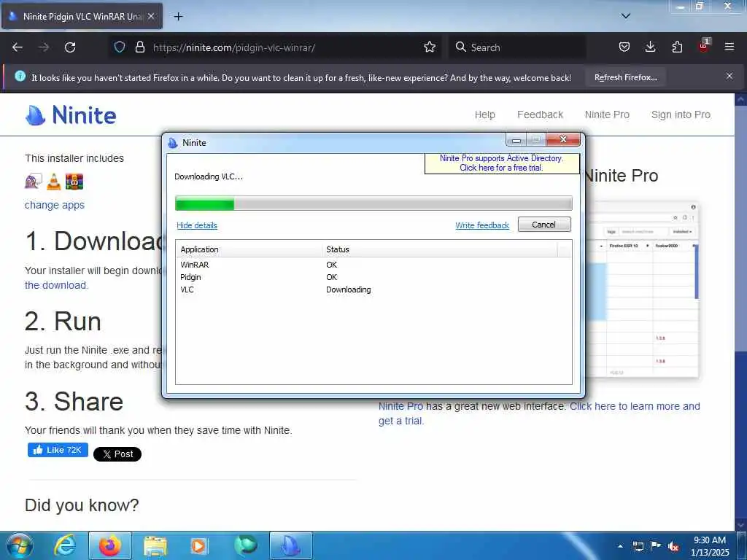Follow the 'the download' retry link
Image resolution: width=747 pixels, height=560 pixels.
point(56,285)
